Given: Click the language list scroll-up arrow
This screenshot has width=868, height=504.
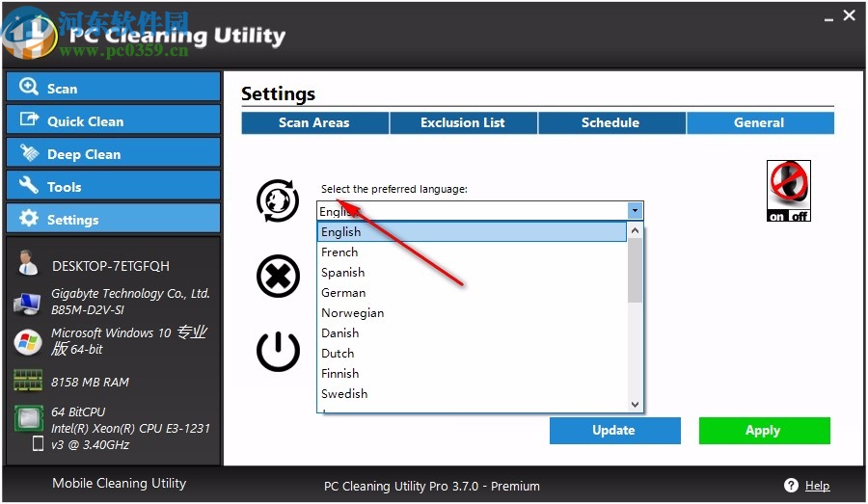Looking at the screenshot, I should pyautogui.click(x=635, y=230).
